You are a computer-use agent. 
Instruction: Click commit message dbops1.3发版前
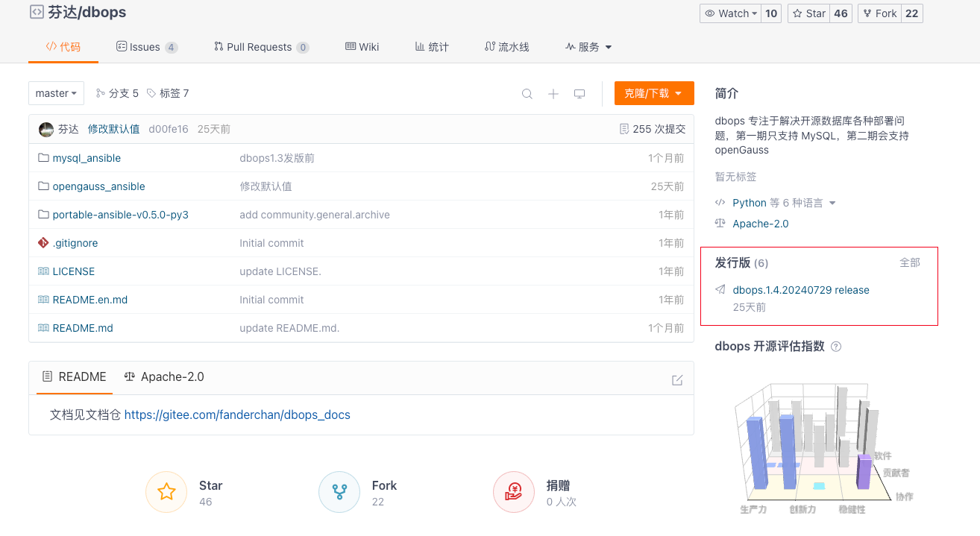click(x=277, y=158)
